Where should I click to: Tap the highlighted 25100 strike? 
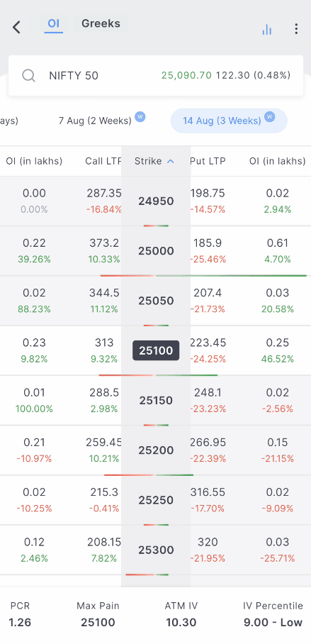point(156,350)
